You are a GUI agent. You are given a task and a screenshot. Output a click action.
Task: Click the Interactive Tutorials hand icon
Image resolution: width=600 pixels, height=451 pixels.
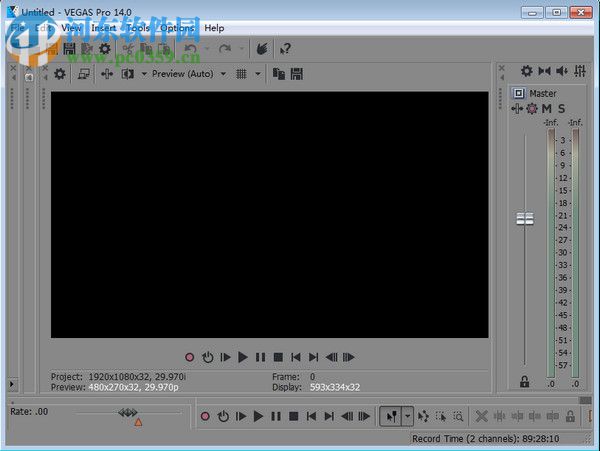[x=262, y=49]
